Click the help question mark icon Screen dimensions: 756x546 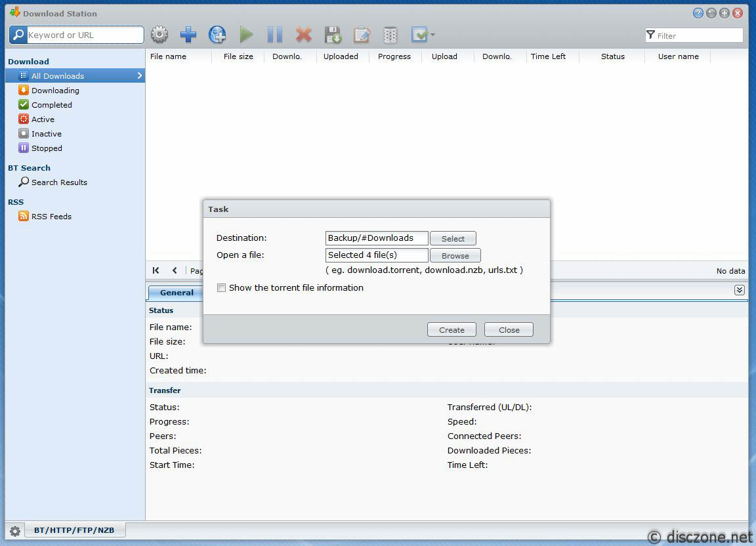(698, 14)
